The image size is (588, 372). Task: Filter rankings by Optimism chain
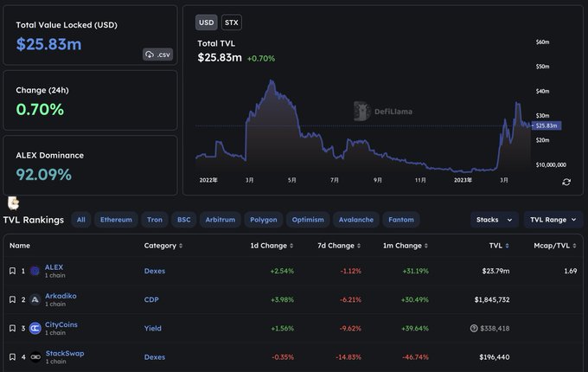pyautogui.click(x=308, y=220)
